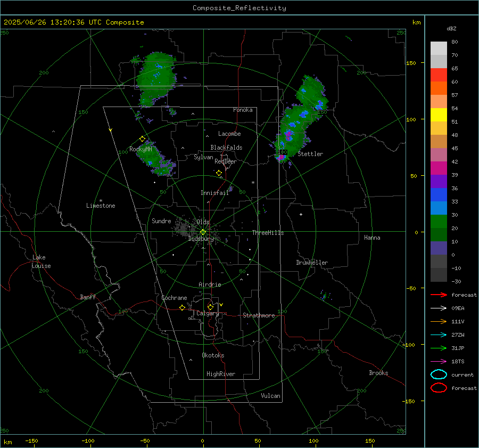Viewport: 479px width, 448px height.
Task: Click the Calgary city label
Action: [208, 313]
